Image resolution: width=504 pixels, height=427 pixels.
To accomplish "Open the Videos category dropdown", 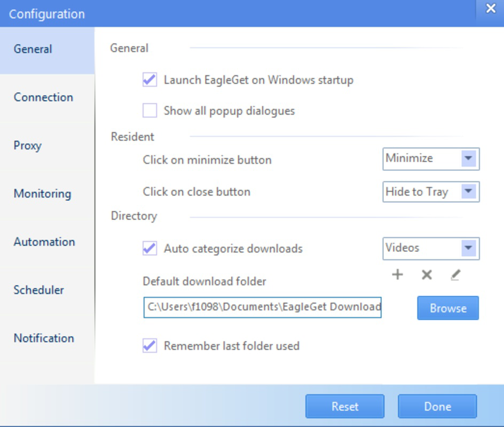I will [468, 248].
